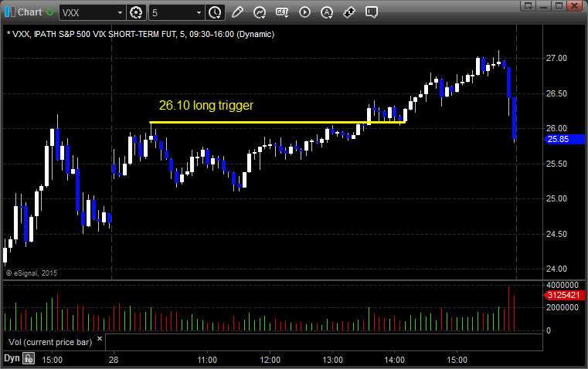Open symbol settings gear menu

tap(136, 12)
